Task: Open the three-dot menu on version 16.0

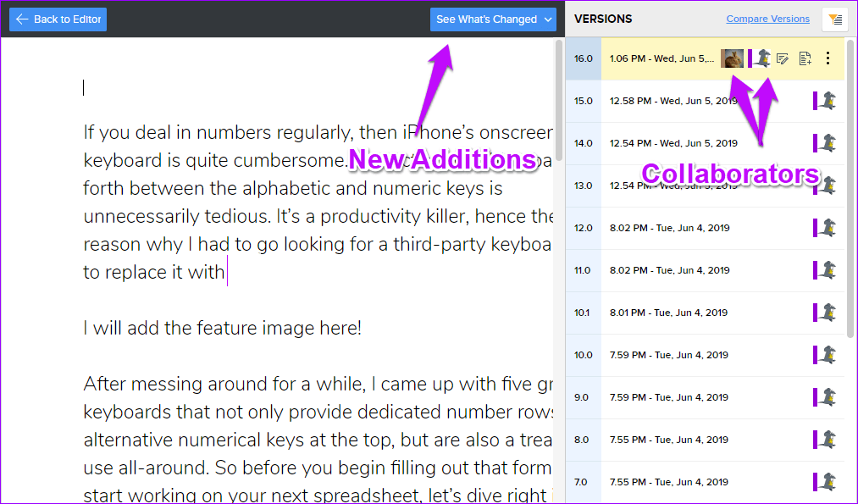Action: click(828, 58)
